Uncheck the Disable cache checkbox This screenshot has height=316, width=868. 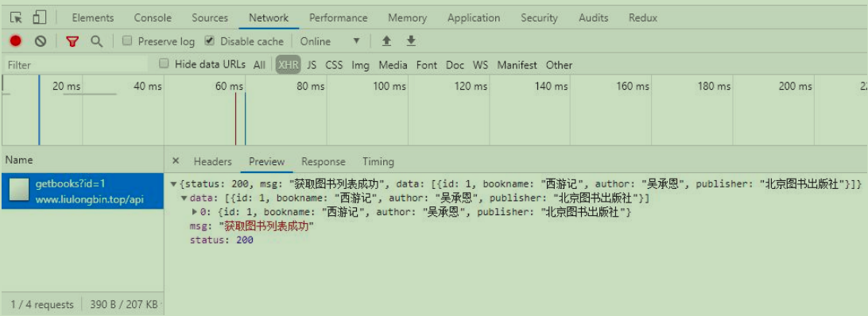coord(209,41)
